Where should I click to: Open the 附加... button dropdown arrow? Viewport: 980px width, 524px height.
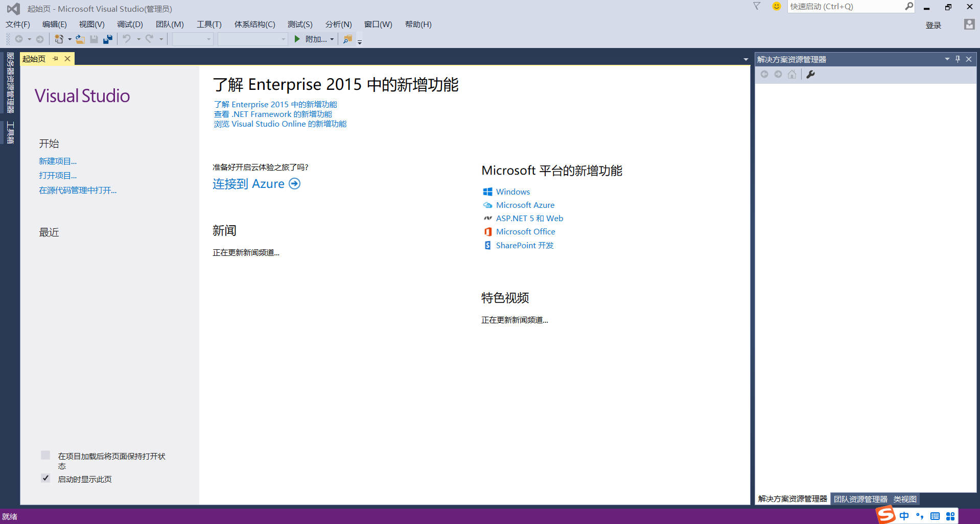[332, 39]
